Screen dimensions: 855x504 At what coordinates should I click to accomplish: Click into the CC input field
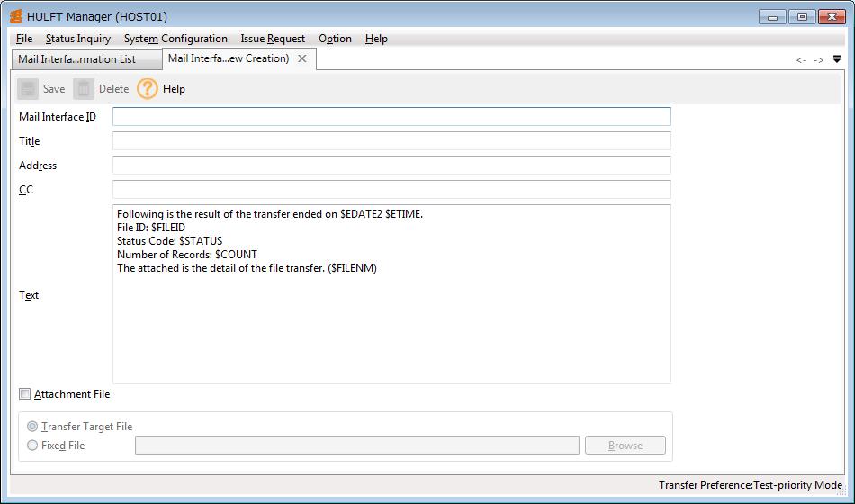point(391,190)
